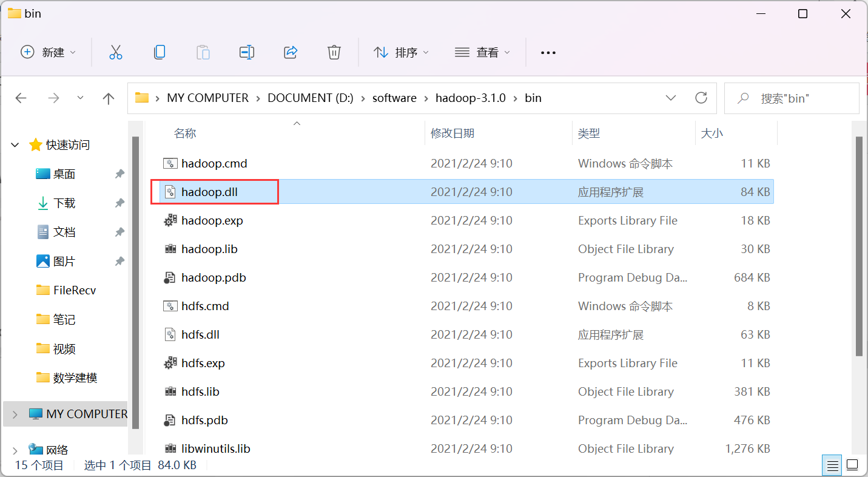868x477 pixels.
Task: Rename the selected file via toolbar icon
Action: 247,52
